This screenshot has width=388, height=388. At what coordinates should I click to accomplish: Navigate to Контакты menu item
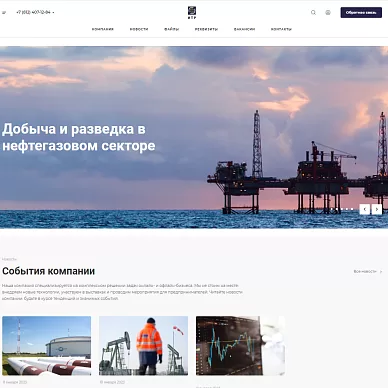(281, 29)
